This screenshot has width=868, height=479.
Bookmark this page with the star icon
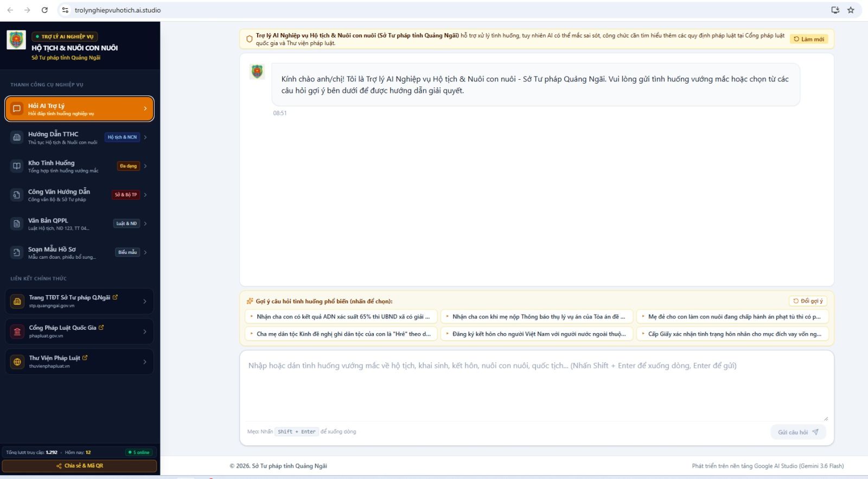(x=851, y=10)
